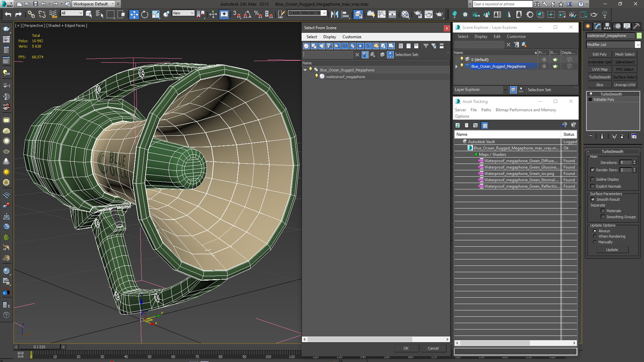This screenshot has width=644, height=362.
Task: Click the Save File floppy icon
Action: [x=36, y=4]
